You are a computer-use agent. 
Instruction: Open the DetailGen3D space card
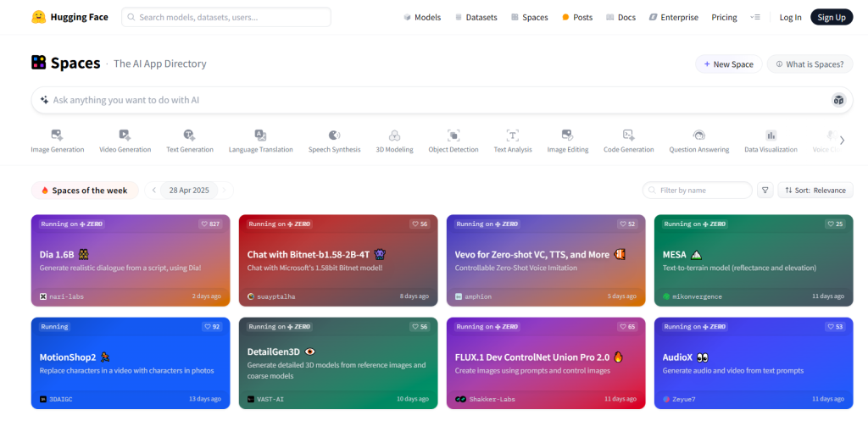[x=338, y=363]
